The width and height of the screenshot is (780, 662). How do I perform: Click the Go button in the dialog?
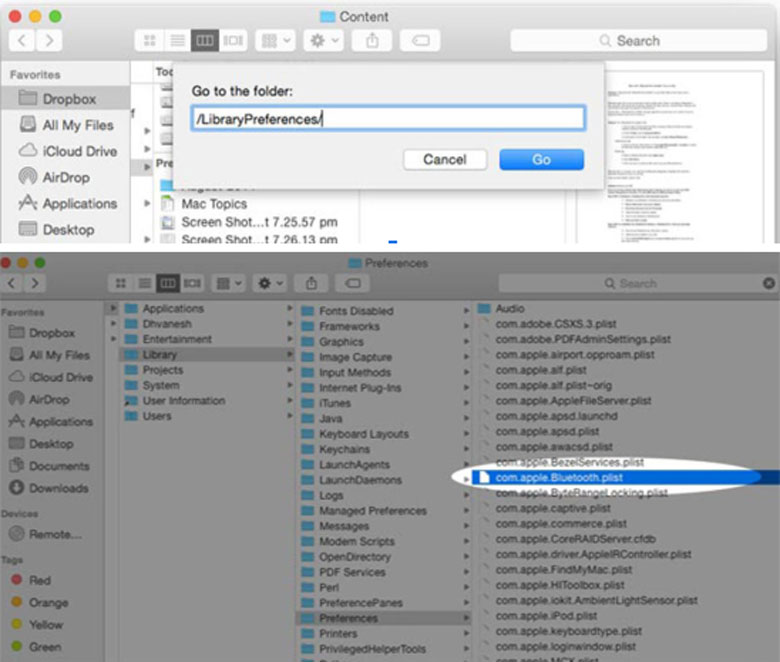[541, 160]
